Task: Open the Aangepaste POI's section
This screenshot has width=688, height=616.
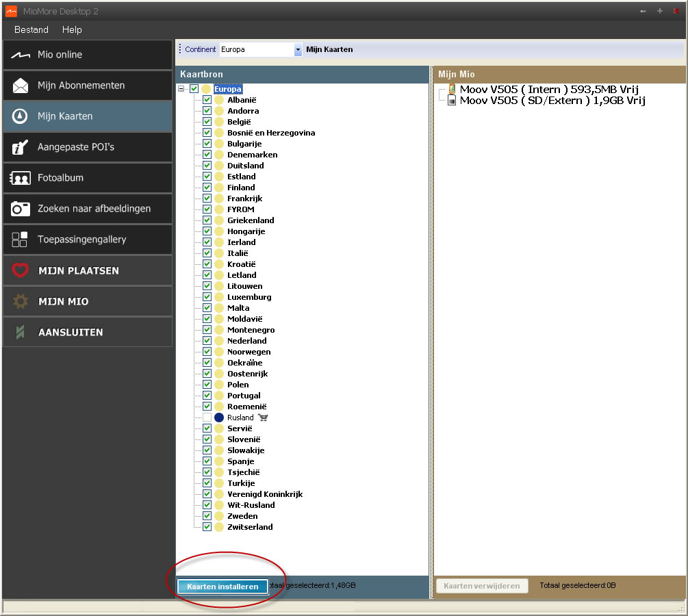Action: click(x=88, y=147)
